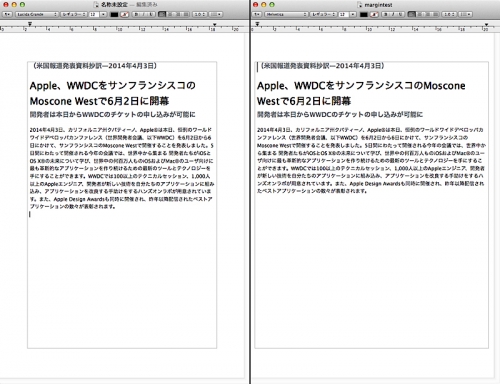The width and height of the screenshot is (500, 384).
Task: Open text color swatch in left window
Action: click(114, 15)
